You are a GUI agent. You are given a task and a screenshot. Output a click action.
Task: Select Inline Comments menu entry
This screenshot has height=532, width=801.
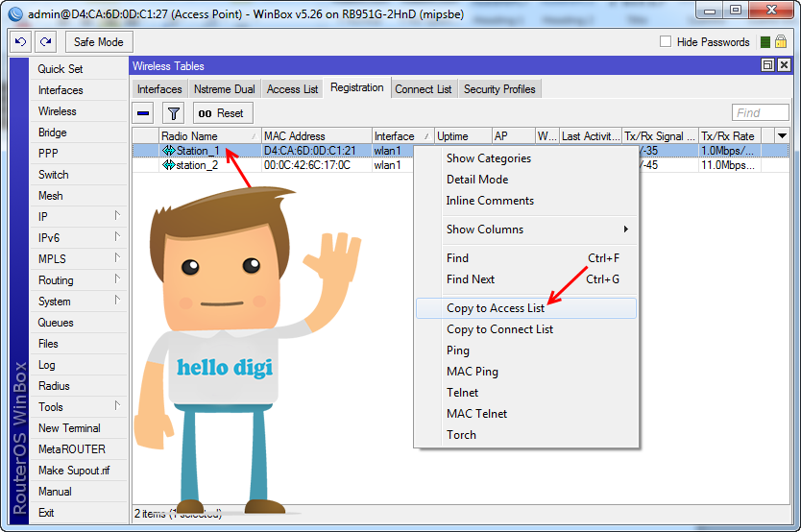point(526,201)
